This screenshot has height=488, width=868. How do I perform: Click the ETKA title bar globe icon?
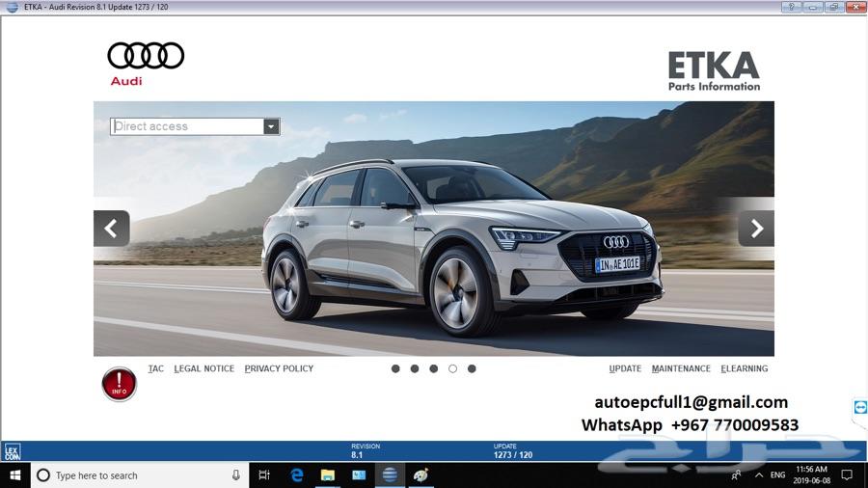point(12,7)
